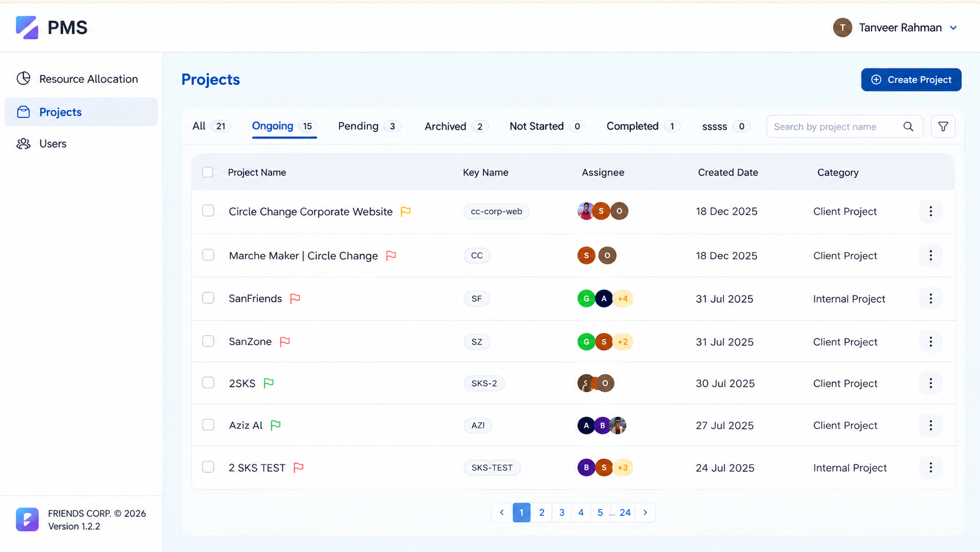Jump to page 24
This screenshot has width=980, height=552.
click(x=625, y=513)
